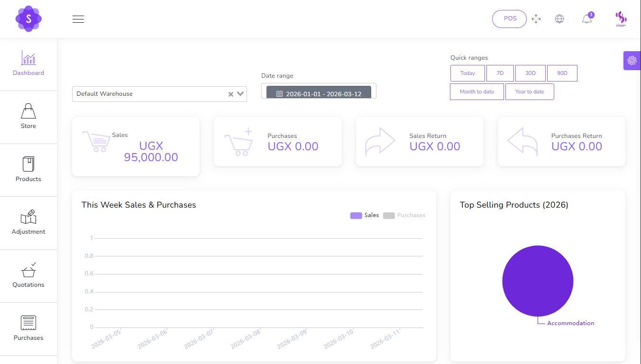Open the Adjustment page
Viewport: 641px width, 364px height.
point(28,222)
